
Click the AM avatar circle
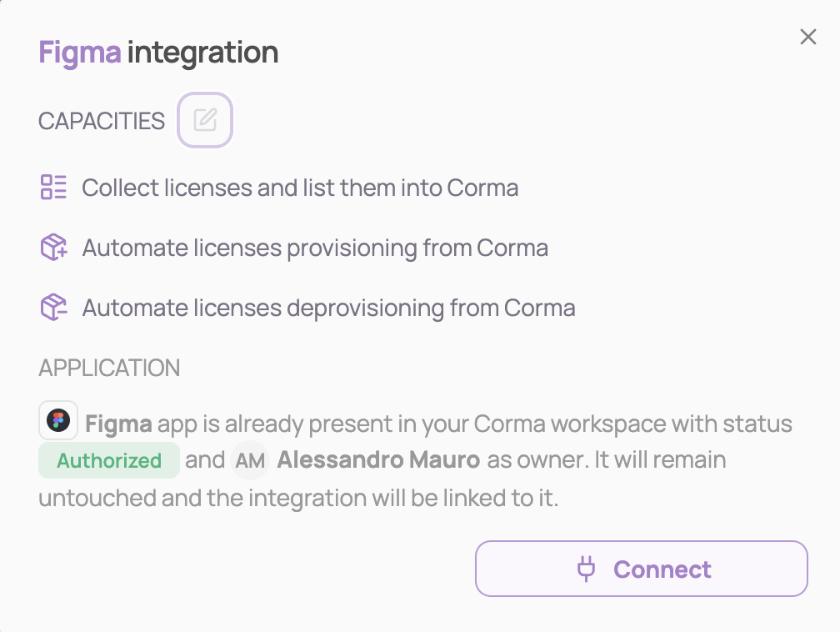[x=249, y=460]
